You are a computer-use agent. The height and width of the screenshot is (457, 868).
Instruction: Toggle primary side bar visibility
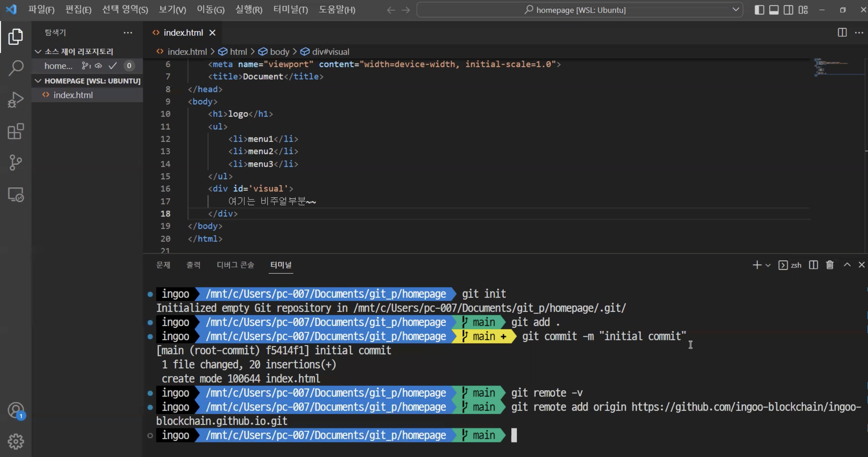click(x=759, y=10)
